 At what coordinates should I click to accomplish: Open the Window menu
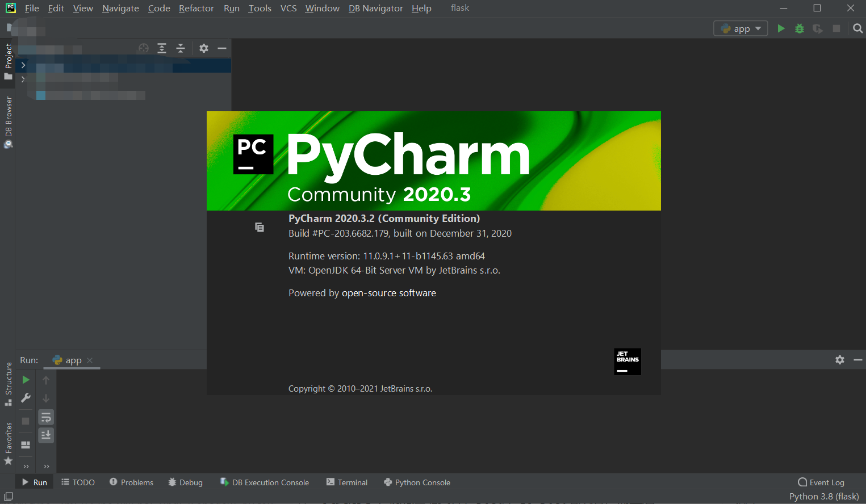(322, 9)
